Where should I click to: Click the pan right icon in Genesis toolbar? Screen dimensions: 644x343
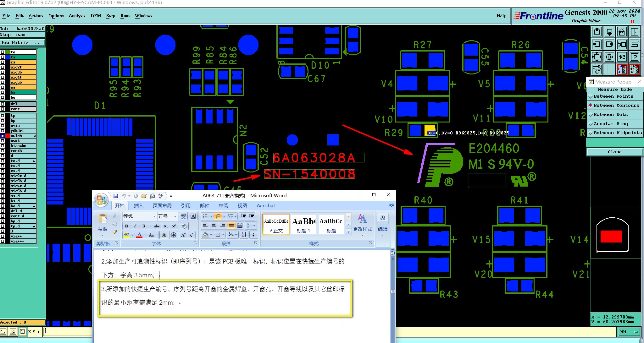(609, 44)
